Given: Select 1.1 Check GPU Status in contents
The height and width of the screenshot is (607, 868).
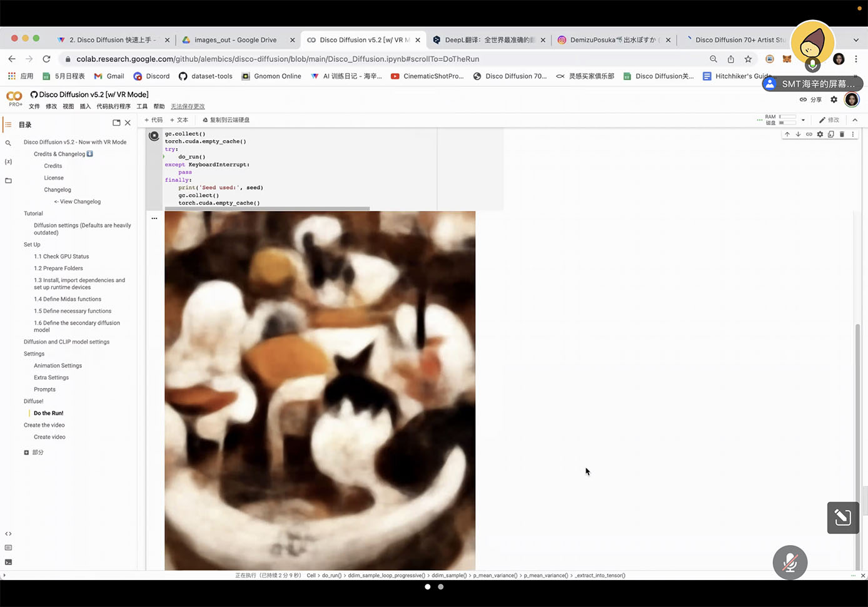Looking at the screenshot, I should [61, 257].
